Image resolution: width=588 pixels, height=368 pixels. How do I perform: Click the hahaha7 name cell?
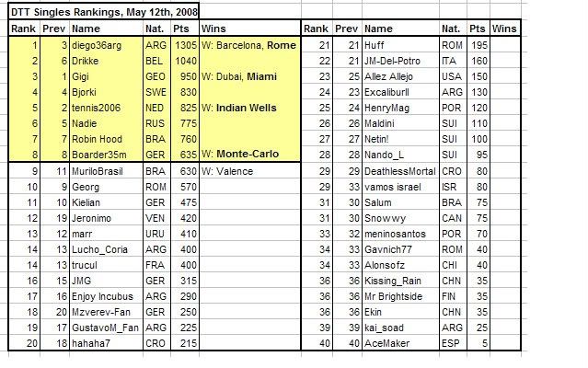tap(107, 343)
